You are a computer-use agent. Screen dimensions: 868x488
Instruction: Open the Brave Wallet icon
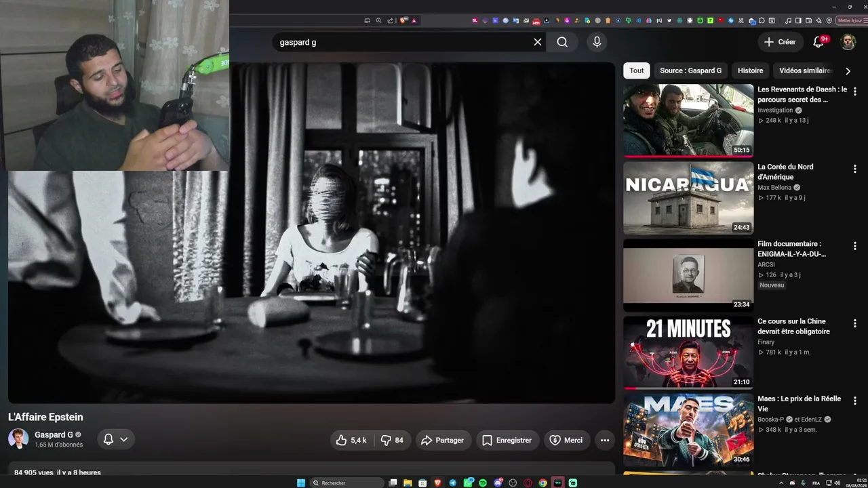808,20
